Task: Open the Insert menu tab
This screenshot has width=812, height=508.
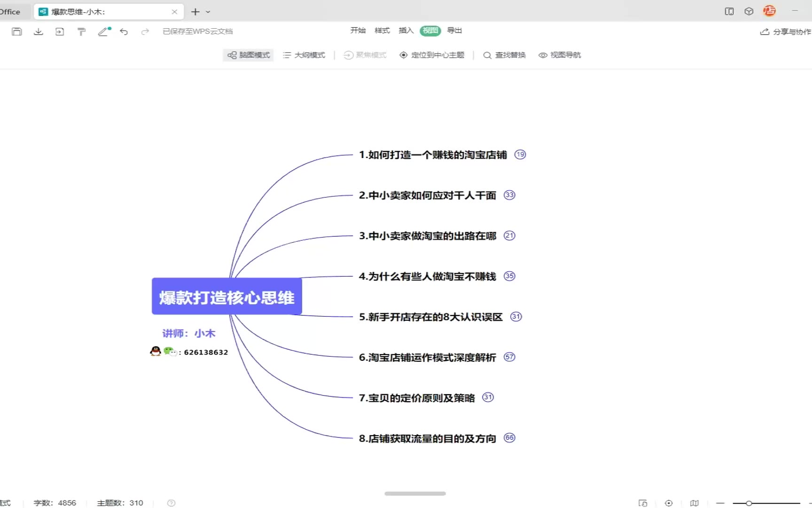Action: pos(406,31)
